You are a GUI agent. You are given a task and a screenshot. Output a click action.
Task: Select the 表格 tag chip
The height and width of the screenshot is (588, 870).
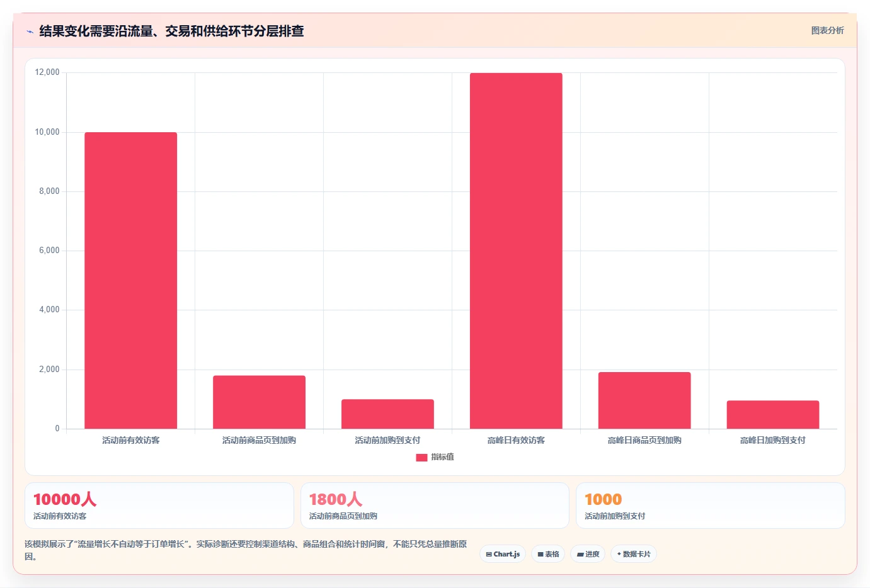click(548, 554)
